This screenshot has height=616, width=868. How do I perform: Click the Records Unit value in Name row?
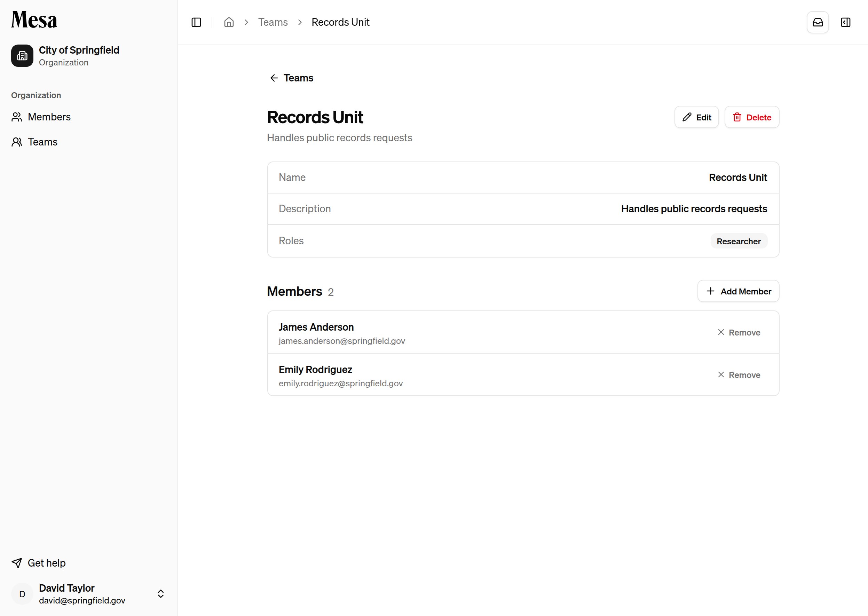(x=738, y=177)
